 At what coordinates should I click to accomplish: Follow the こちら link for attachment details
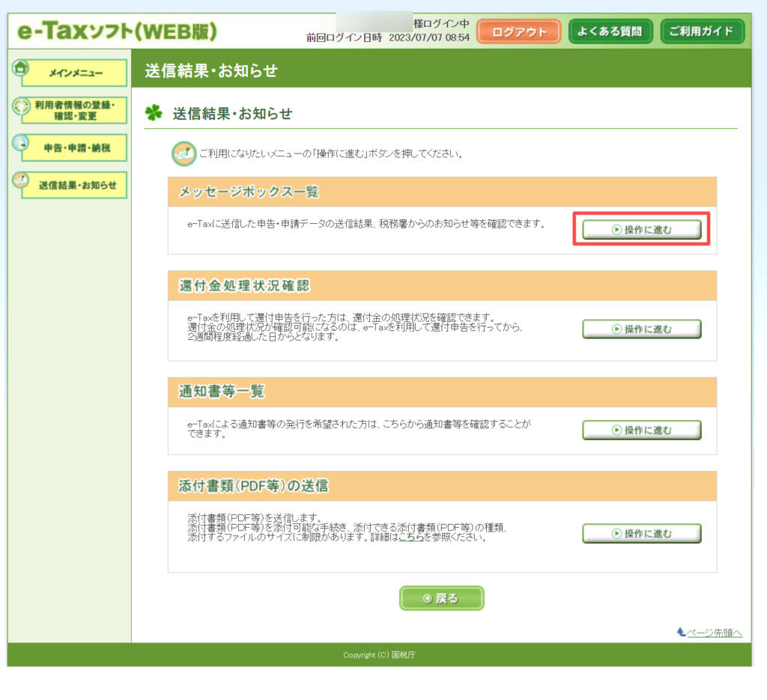[410, 538]
